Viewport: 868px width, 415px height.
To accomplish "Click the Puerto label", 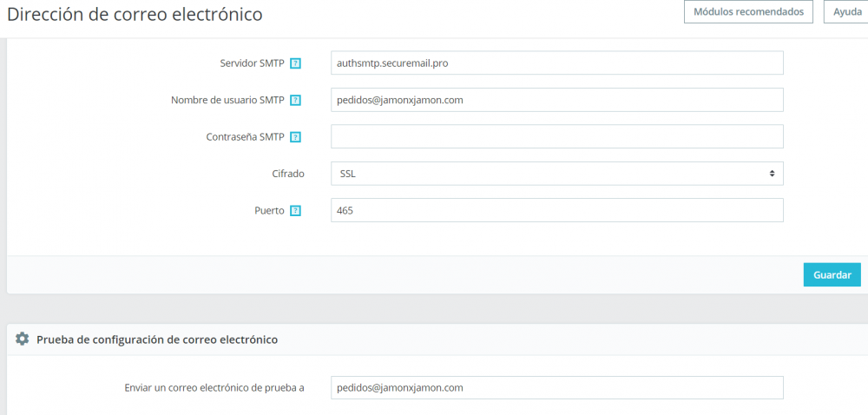I will coord(270,211).
